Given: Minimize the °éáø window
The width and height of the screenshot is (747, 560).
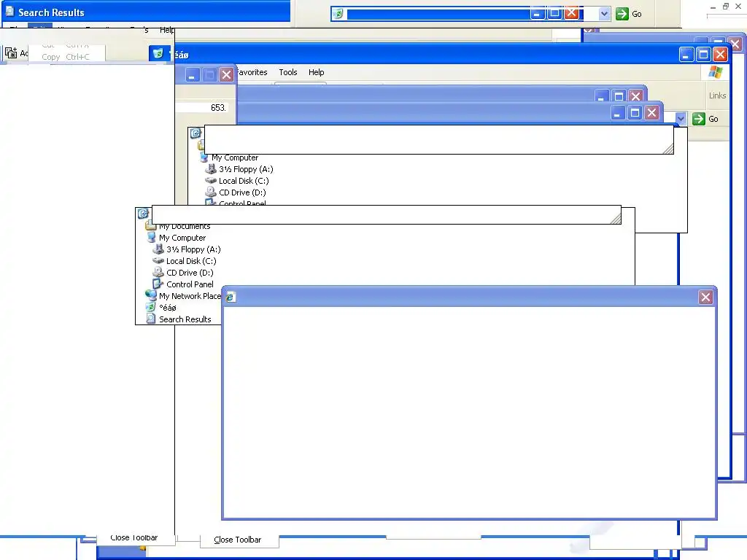Looking at the screenshot, I should click(x=686, y=54).
